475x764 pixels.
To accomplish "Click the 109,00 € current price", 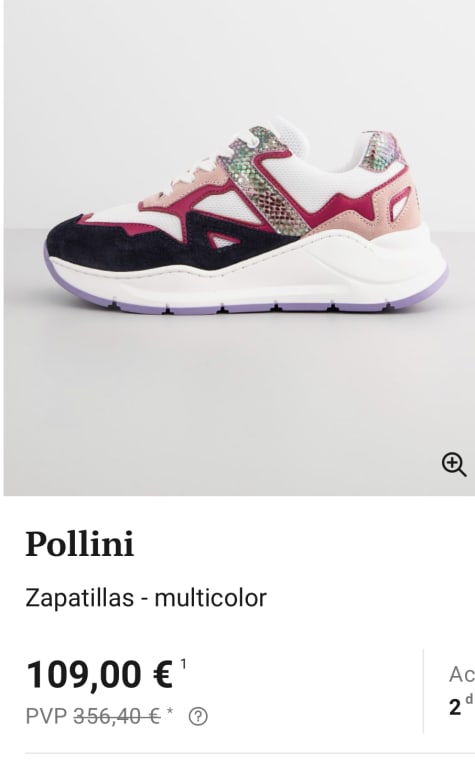I will pos(100,675).
